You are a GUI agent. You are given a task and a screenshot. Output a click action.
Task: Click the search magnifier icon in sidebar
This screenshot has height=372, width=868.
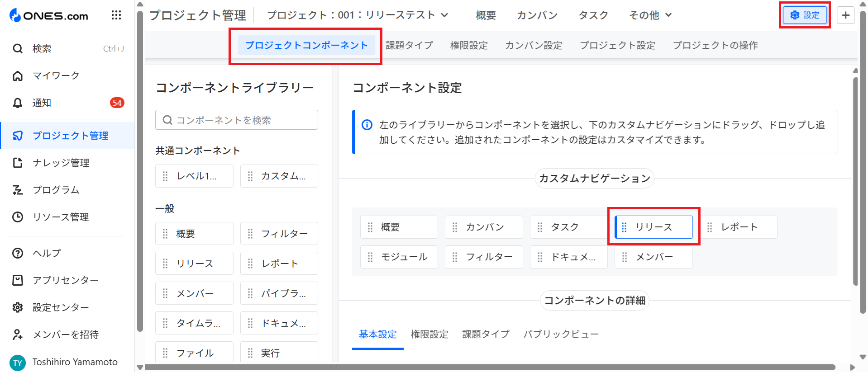pos(18,48)
